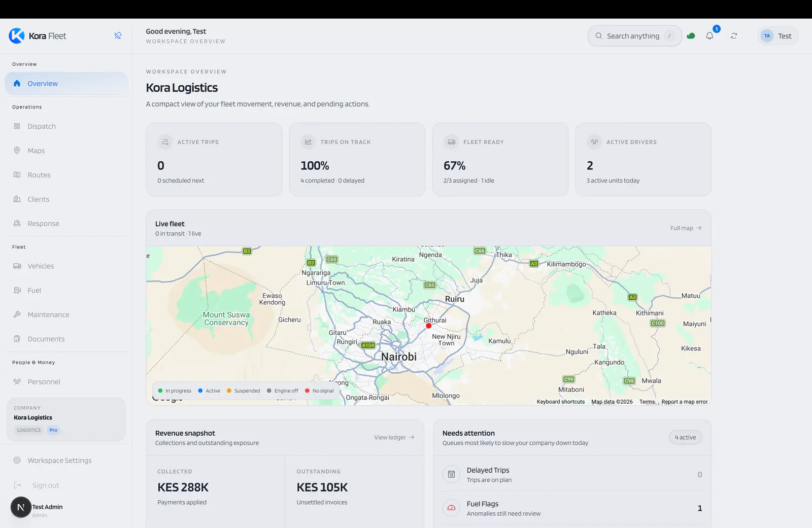
Task: Click the red vehicle marker on map
Action: click(x=428, y=326)
